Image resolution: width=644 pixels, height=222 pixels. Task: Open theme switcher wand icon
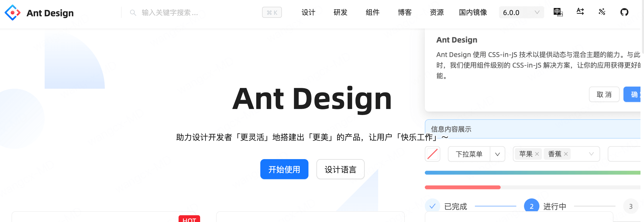point(602,12)
